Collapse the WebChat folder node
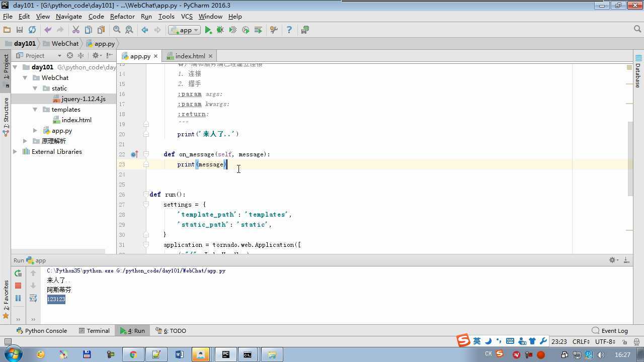Image resolution: width=644 pixels, height=362 pixels. click(25, 77)
